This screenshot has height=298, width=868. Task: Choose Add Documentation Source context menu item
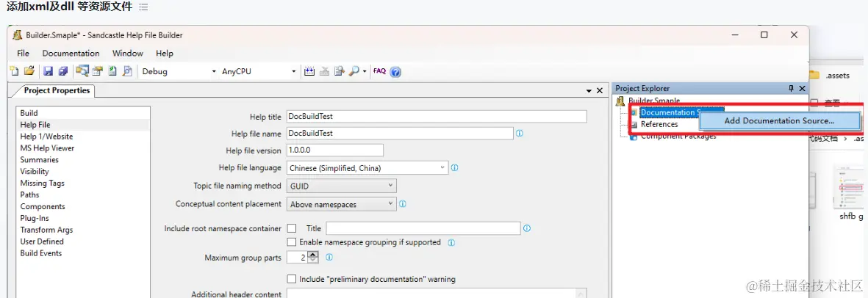(779, 120)
